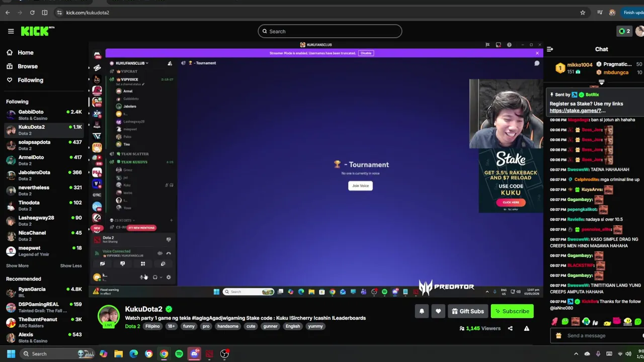Open VIPVOICE voice channel in Discord
644x362 pixels.
[129, 79]
